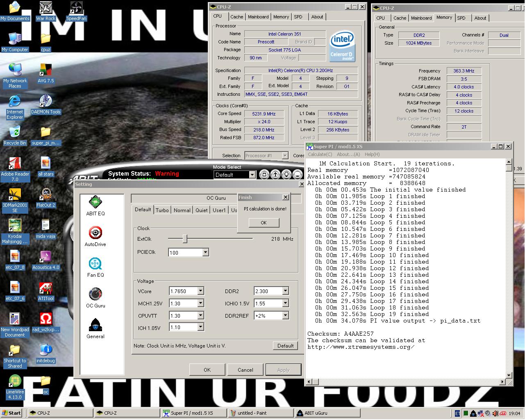
Task: Expand the VCore voltage dropdown
Action: tap(200, 291)
